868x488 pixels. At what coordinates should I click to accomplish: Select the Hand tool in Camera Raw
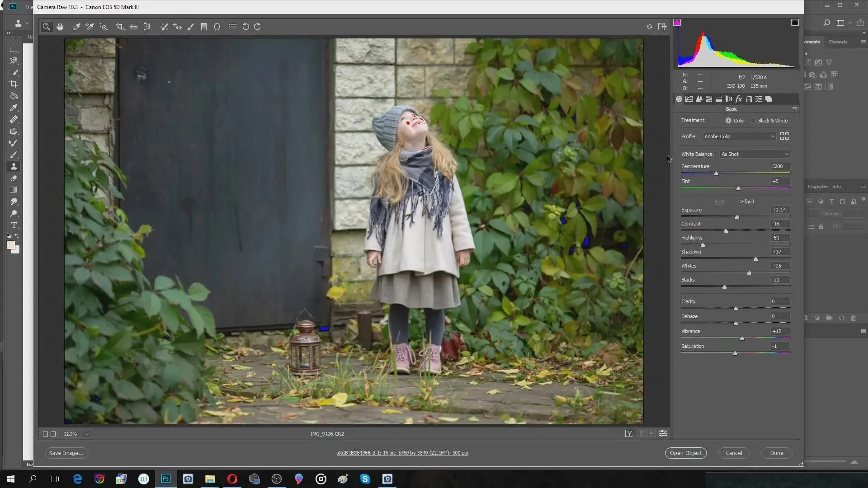point(60,27)
